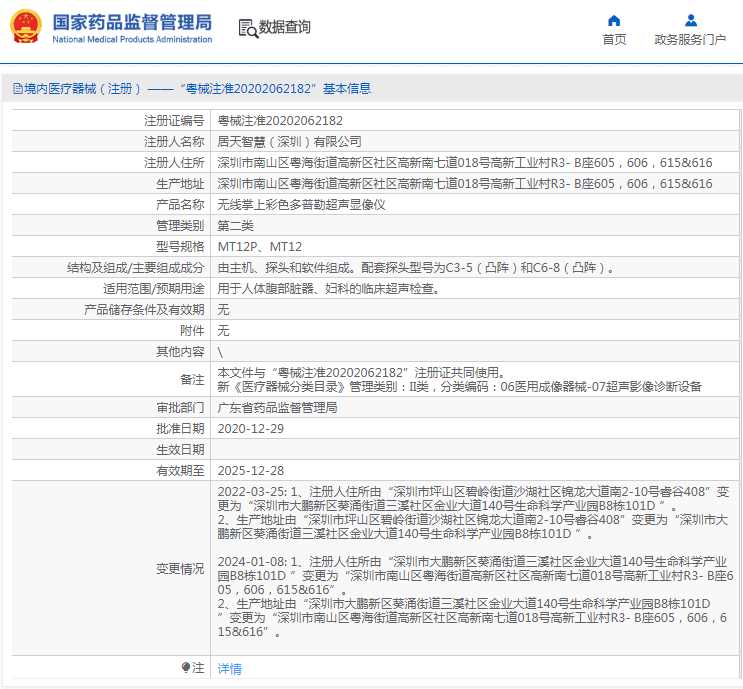Open the 首页 navigation label

(614, 40)
